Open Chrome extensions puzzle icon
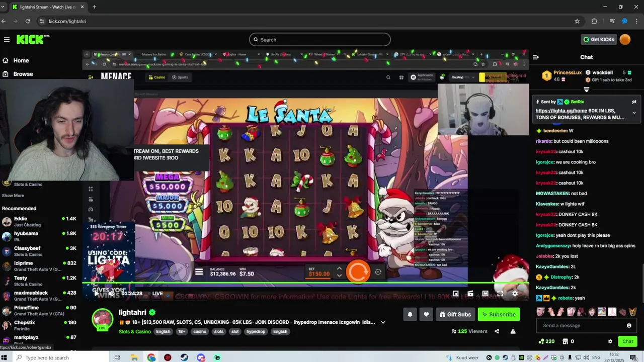Image resolution: width=644 pixels, height=362 pixels. click(594, 21)
